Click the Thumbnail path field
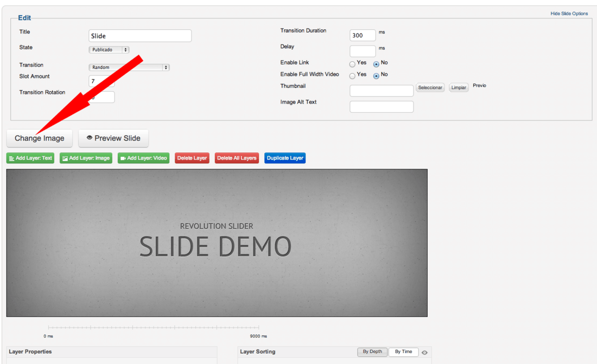597x364 pixels. [382, 91]
